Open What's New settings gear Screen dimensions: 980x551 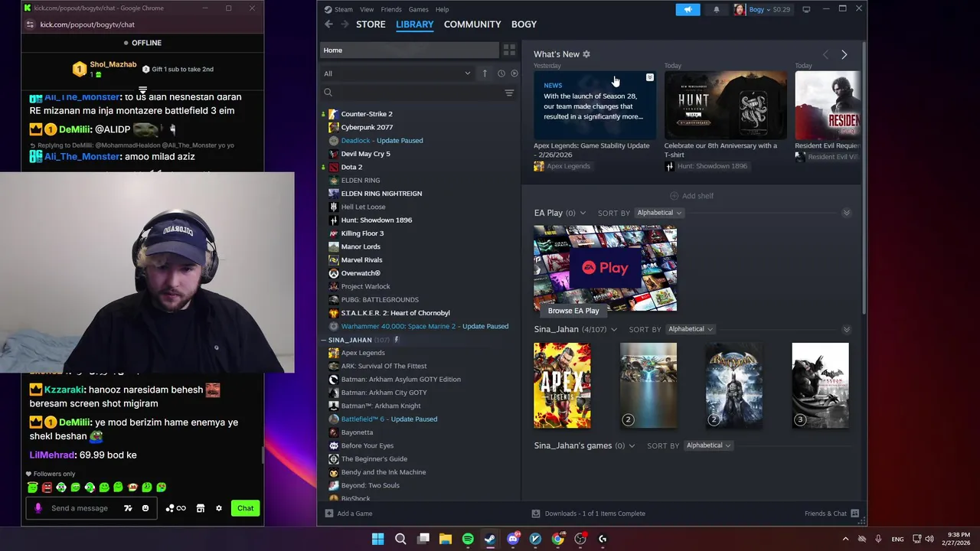tap(586, 54)
